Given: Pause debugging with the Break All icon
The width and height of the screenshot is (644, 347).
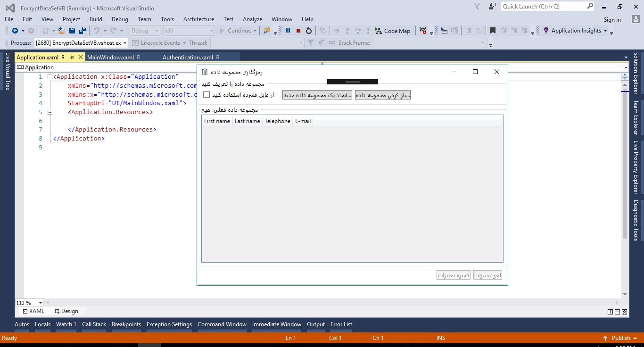Looking at the screenshot, I should pos(288,31).
